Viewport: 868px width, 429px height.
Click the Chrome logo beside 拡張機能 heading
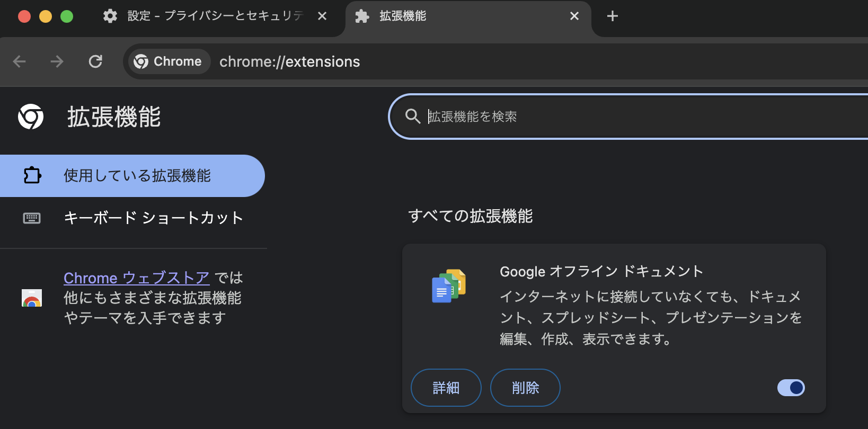(31, 117)
